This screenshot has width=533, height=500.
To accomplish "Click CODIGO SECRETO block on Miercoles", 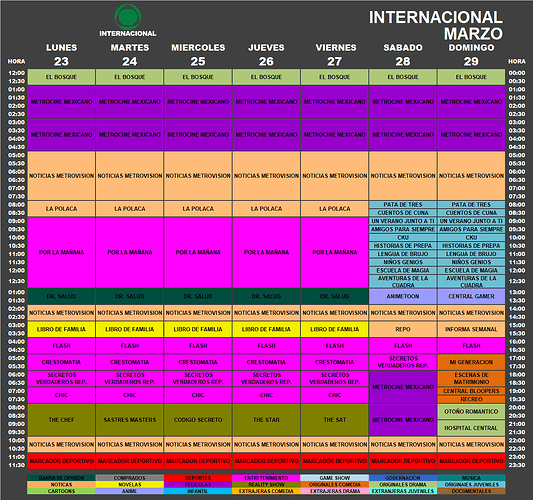I will [198, 420].
